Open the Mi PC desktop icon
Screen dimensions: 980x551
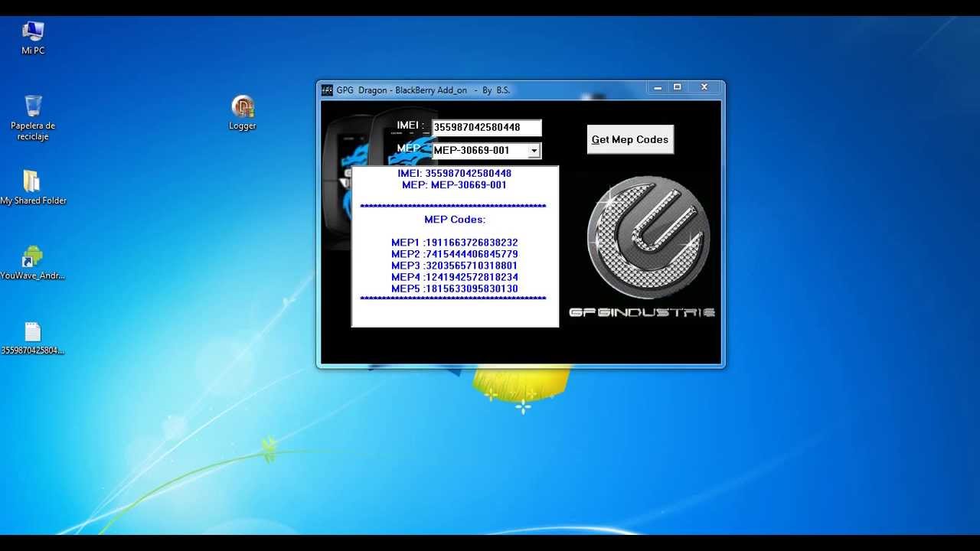pos(33,37)
